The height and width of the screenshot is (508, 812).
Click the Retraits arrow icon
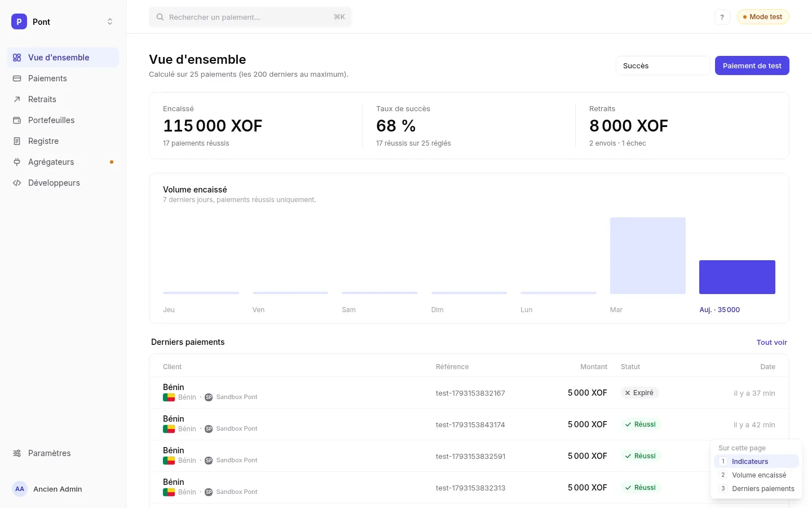pyautogui.click(x=17, y=99)
